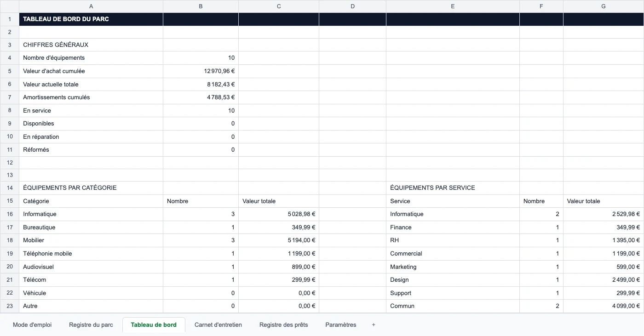Select the Marketing service cell
The image size is (644, 336).
[x=453, y=267]
